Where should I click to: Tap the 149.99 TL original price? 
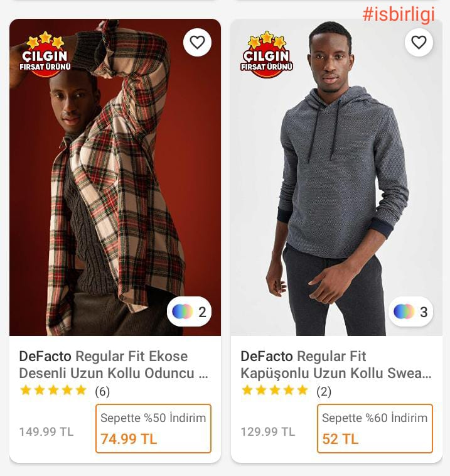coord(46,432)
